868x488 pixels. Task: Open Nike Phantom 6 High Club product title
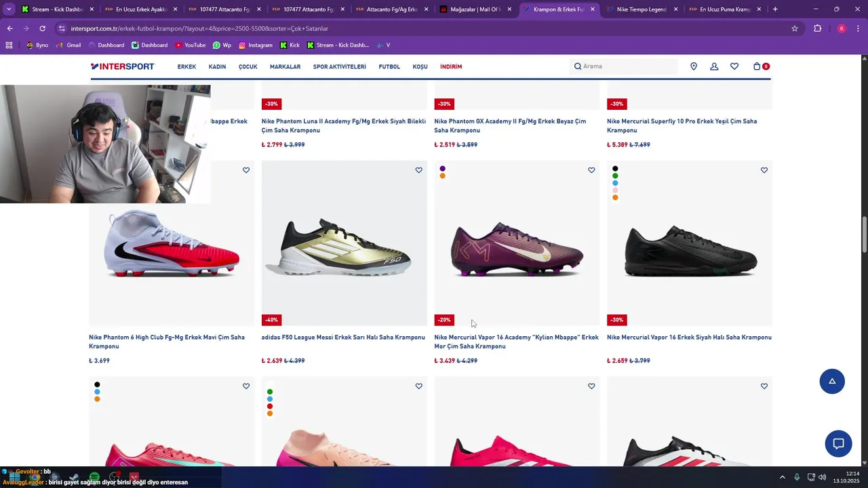pos(167,342)
